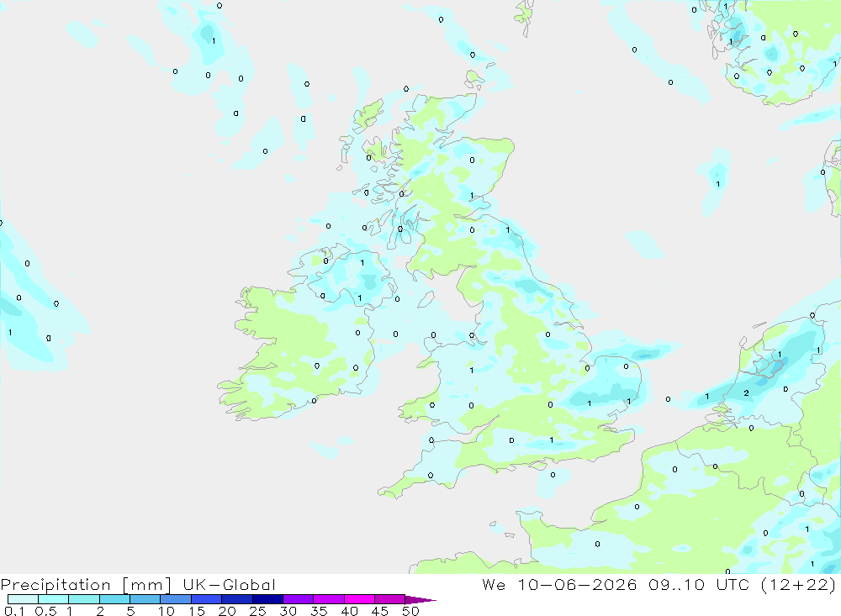Click the 'Precipitation [mm]' title text

(86, 585)
